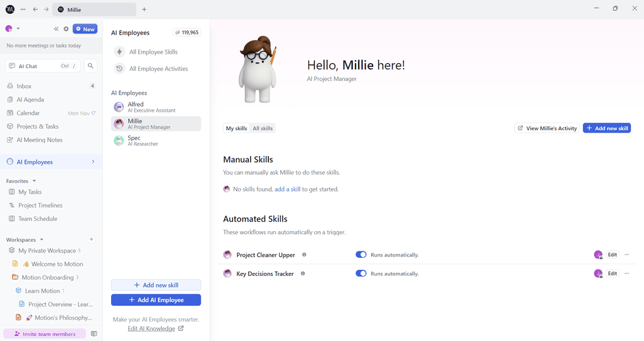Click the blue New button
644x341 pixels.
85,29
